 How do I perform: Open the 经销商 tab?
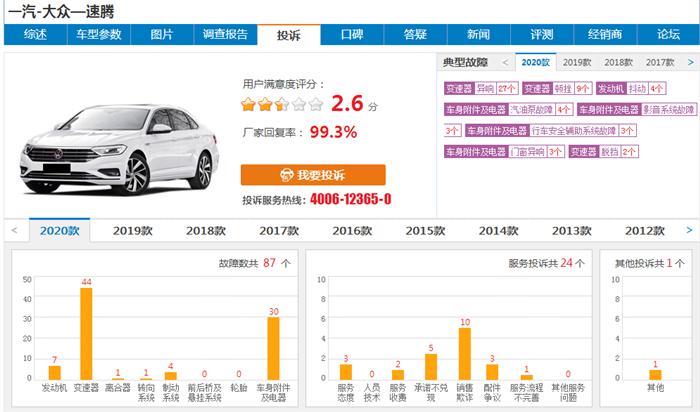605,34
